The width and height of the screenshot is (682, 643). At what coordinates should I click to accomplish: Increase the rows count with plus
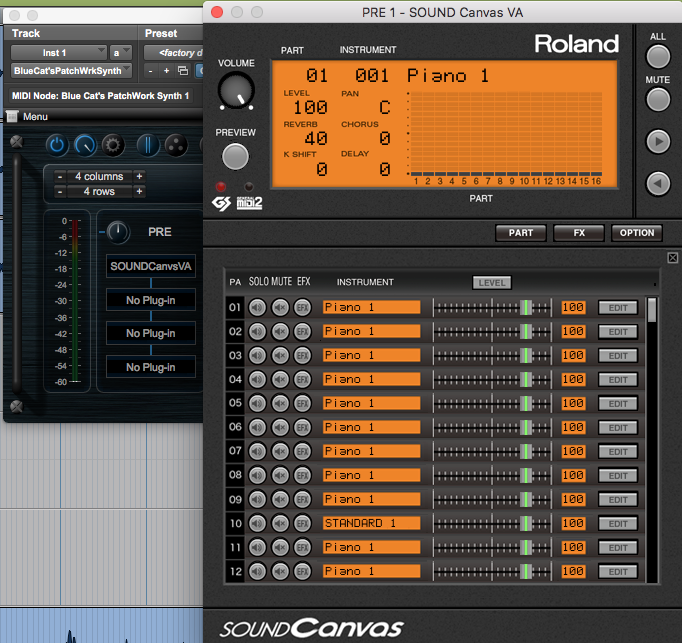coord(139,191)
